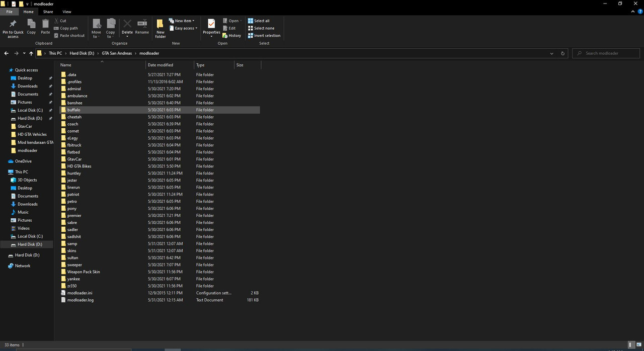Select Quick access in the sidebar
This screenshot has height=351, width=644.
(26, 70)
